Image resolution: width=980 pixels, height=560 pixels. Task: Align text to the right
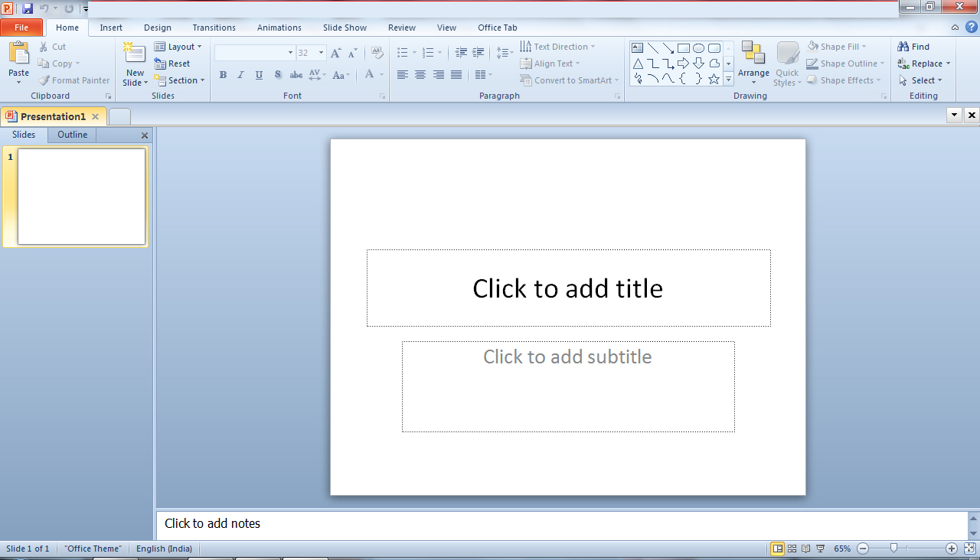(x=439, y=75)
